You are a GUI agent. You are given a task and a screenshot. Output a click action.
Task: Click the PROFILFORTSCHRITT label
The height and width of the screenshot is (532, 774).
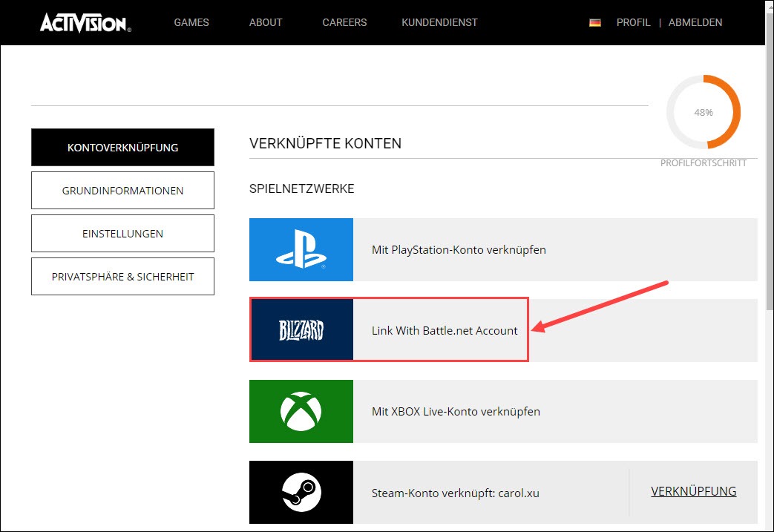[x=704, y=162]
